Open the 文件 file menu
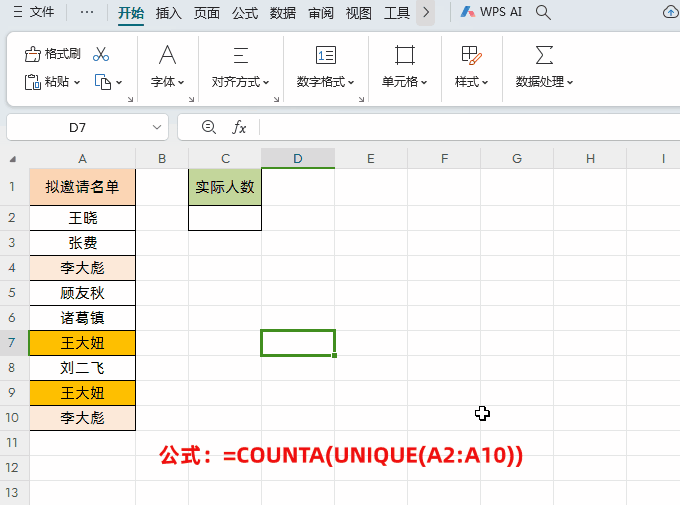Image resolution: width=680 pixels, height=505 pixels. click(x=34, y=12)
